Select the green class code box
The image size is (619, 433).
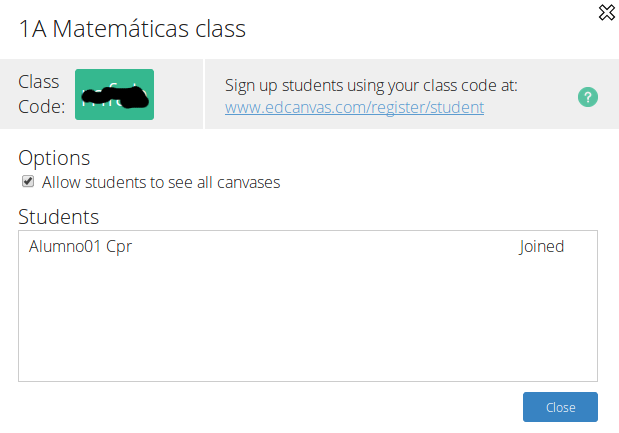tap(114, 94)
